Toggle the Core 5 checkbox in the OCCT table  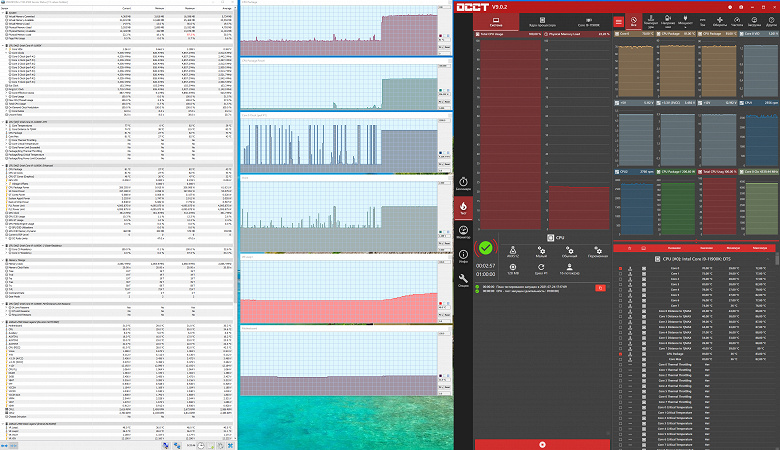[620, 295]
